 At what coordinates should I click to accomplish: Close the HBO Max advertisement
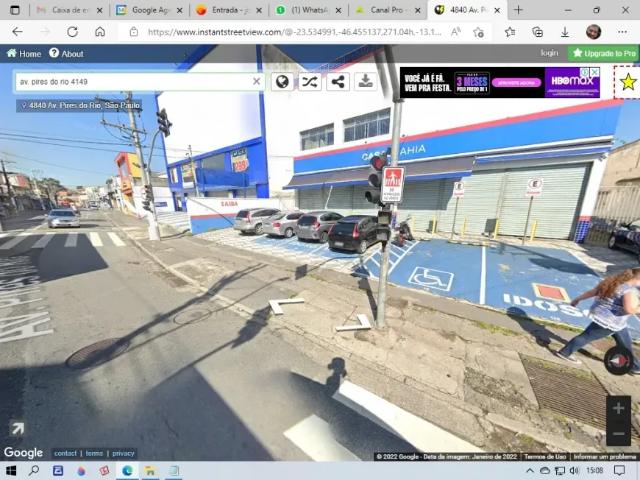(595, 72)
